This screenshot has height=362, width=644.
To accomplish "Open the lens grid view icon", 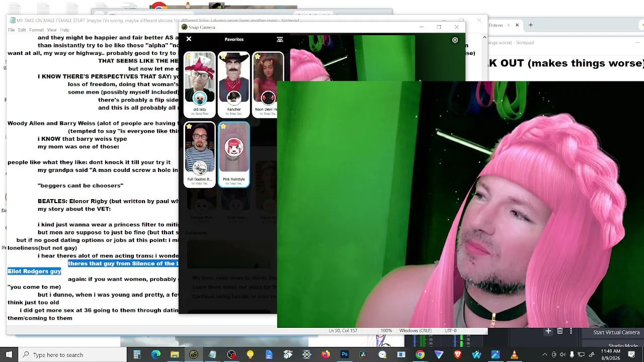I will [280, 39].
